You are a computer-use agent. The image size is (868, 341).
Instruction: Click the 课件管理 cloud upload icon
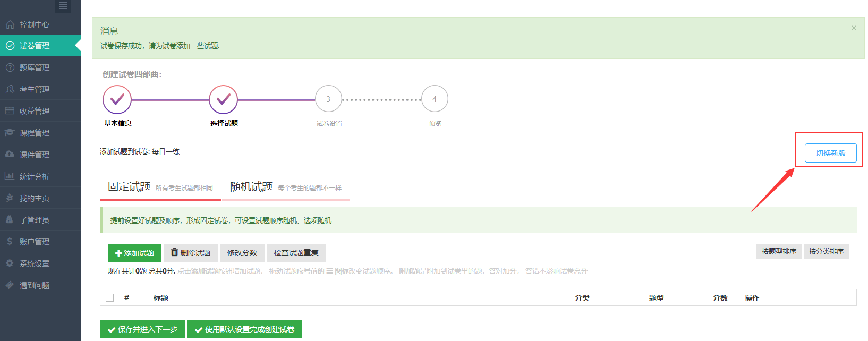(x=10, y=155)
